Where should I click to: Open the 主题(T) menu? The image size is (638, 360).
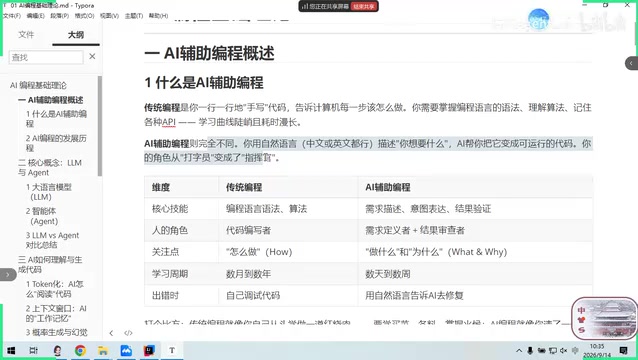(x=133, y=15)
